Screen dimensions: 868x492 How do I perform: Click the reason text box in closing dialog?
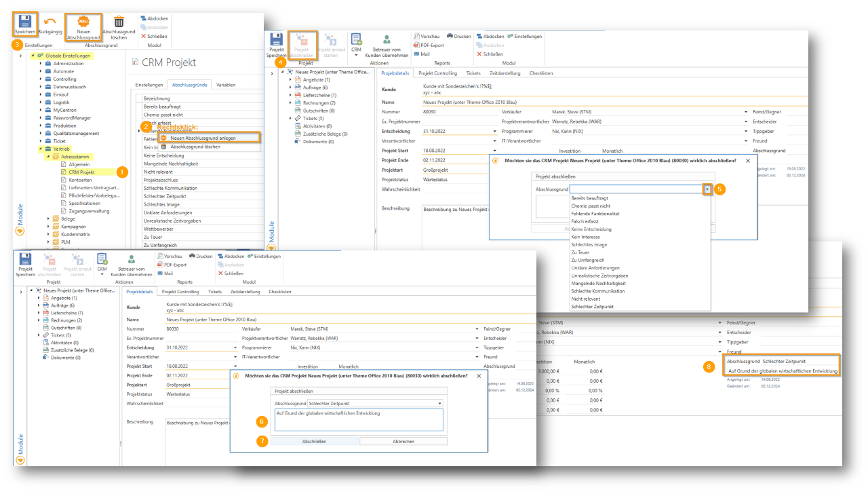[358, 419]
